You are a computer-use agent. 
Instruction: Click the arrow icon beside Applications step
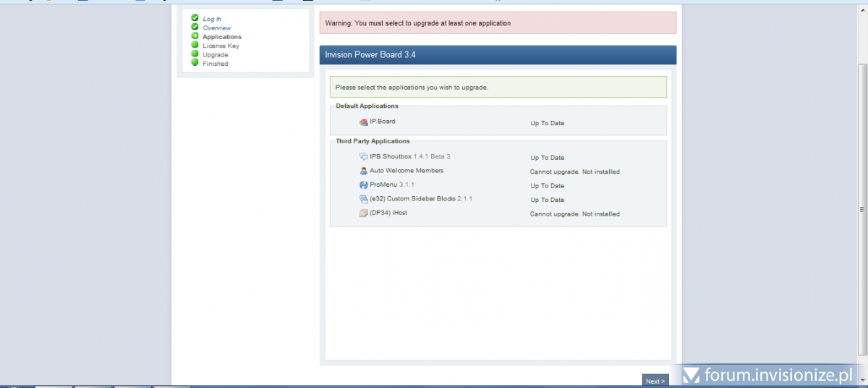click(x=195, y=36)
